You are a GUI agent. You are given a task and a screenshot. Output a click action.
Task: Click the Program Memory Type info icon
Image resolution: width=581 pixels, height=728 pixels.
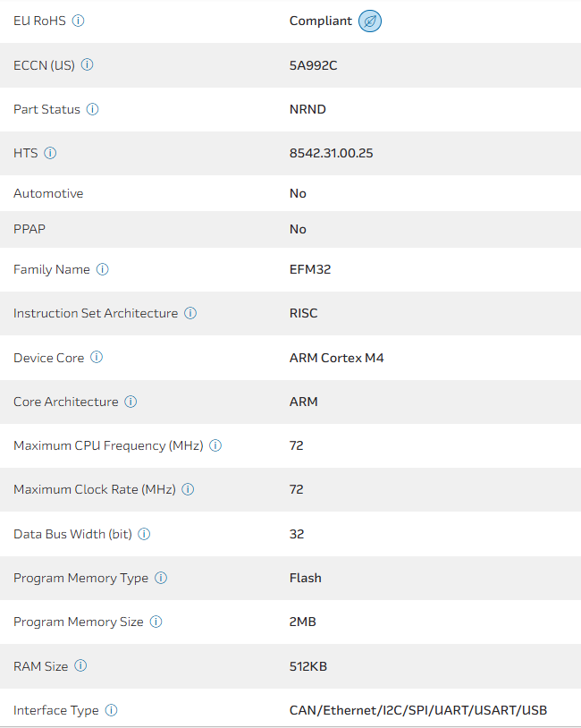[x=161, y=578]
